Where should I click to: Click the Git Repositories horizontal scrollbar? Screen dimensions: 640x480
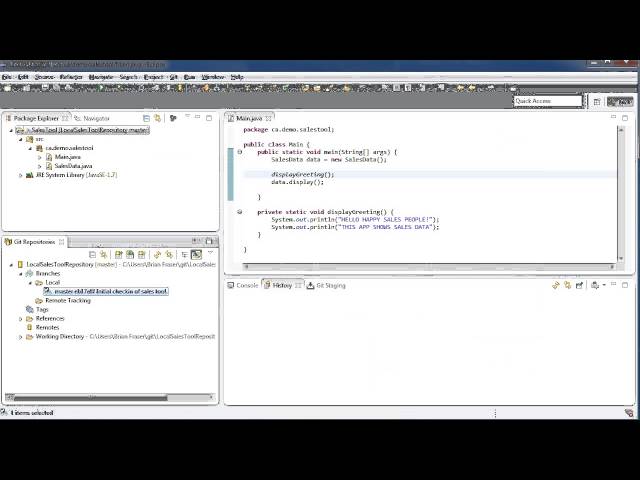coord(110,397)
